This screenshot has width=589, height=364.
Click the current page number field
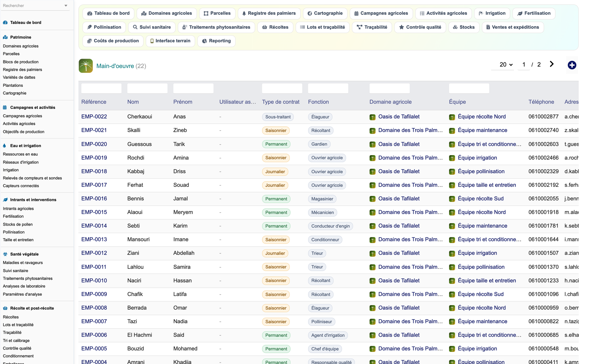524,64
